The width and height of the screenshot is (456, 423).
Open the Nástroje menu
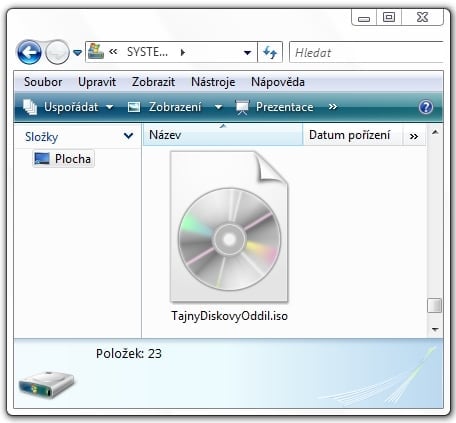click(x=213, y=82)
